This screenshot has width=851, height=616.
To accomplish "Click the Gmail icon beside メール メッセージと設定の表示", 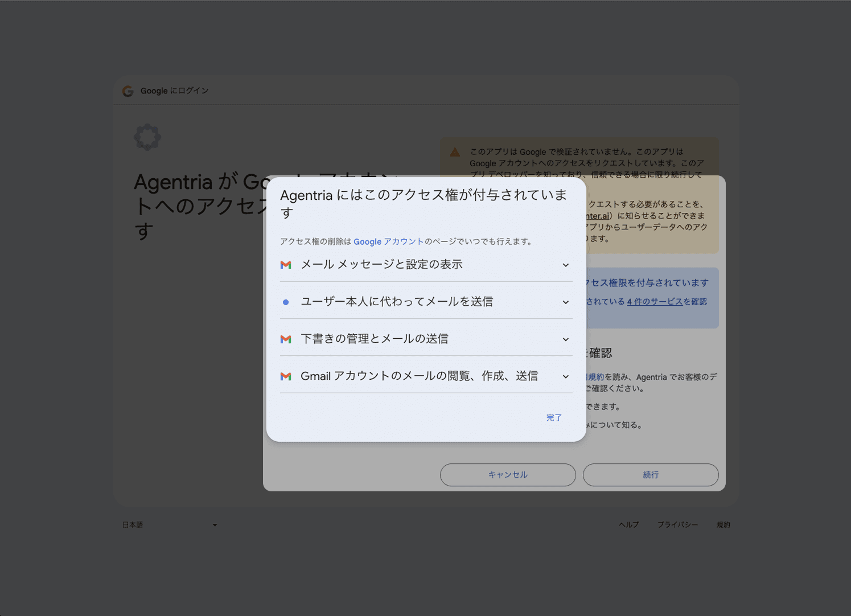I will 286,265.
